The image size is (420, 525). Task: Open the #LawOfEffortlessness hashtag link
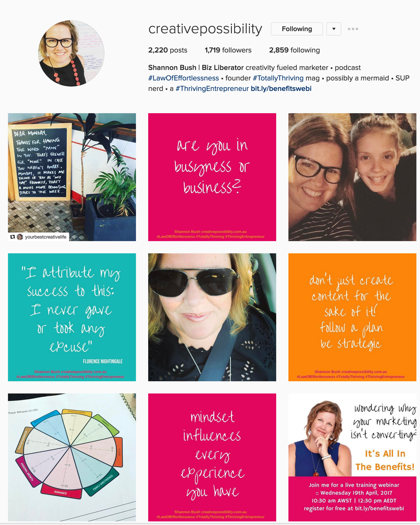(184, 78)
